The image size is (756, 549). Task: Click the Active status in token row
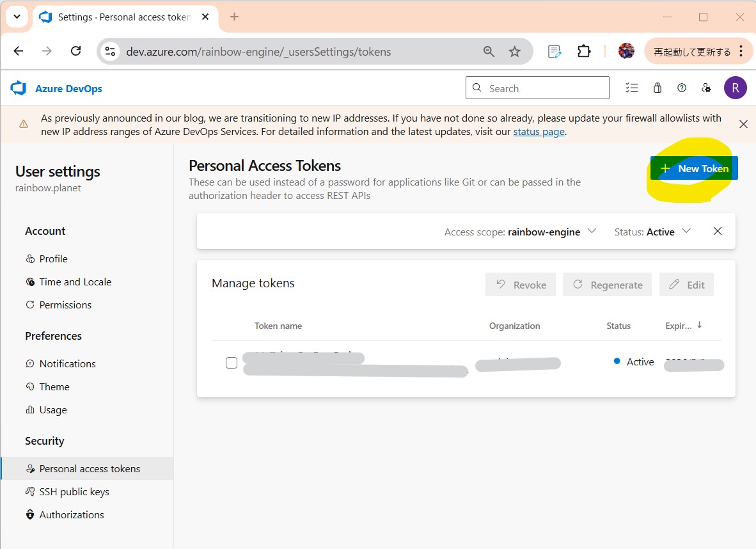634,362
